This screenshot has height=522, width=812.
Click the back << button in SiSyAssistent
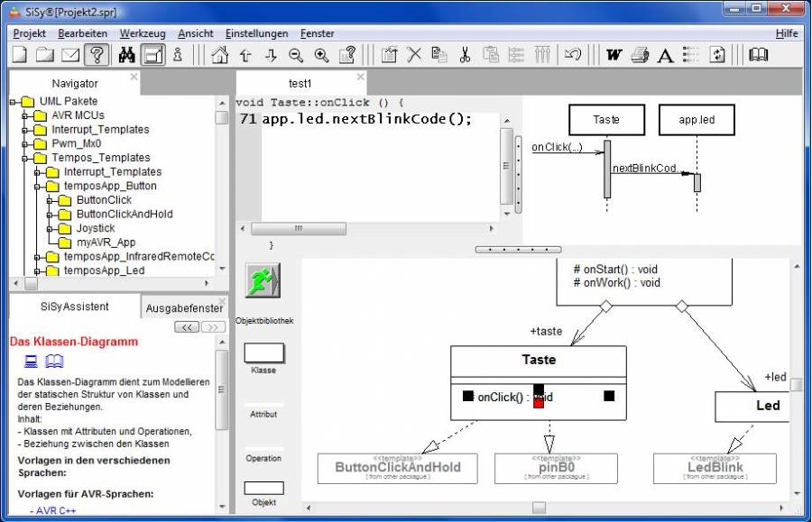(x=188, y=327)
